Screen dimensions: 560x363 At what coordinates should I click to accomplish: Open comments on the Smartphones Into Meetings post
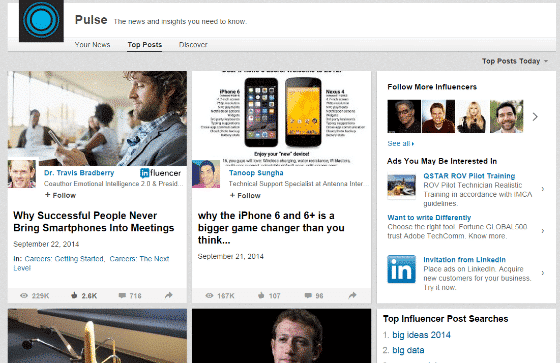[122, 295]
